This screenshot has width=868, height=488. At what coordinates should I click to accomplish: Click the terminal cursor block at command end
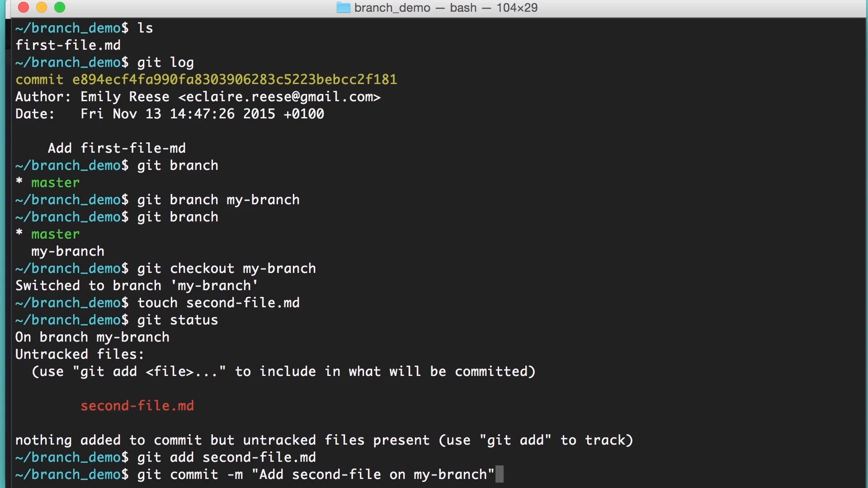tap(499, 474)
